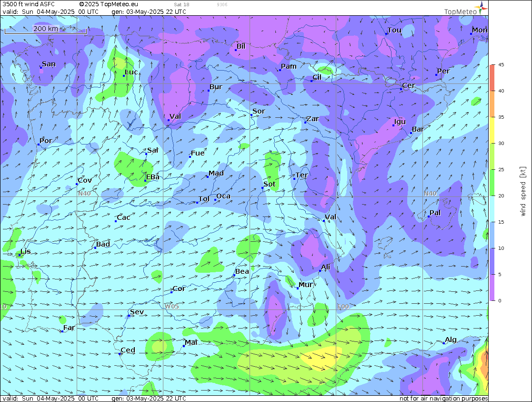This screenshot has width=532, height=402.
Task: Click the 'Tol' city label
Action: 204,199
